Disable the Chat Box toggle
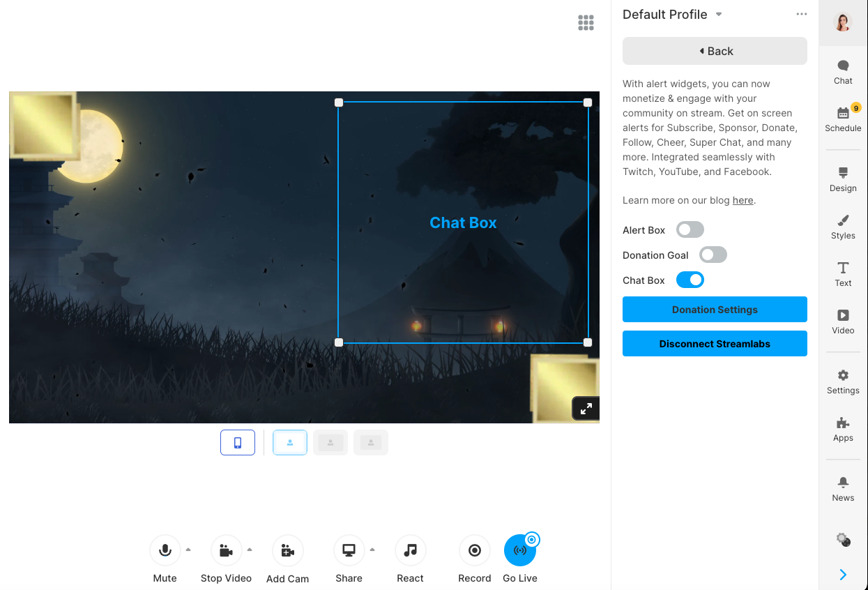 (x=690, y=280)
